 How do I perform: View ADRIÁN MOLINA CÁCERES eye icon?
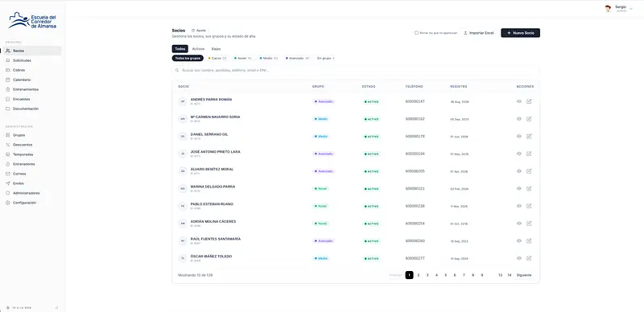pyautogui.click(x=518, y=224)
